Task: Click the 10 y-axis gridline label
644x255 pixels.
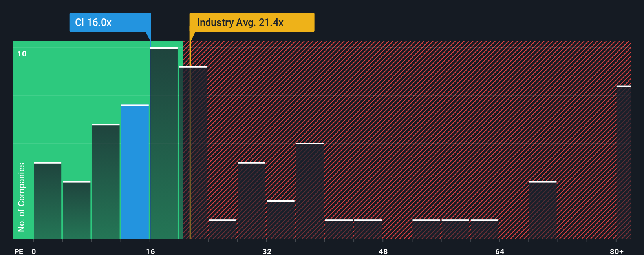Action: click(x=22, y=54)
